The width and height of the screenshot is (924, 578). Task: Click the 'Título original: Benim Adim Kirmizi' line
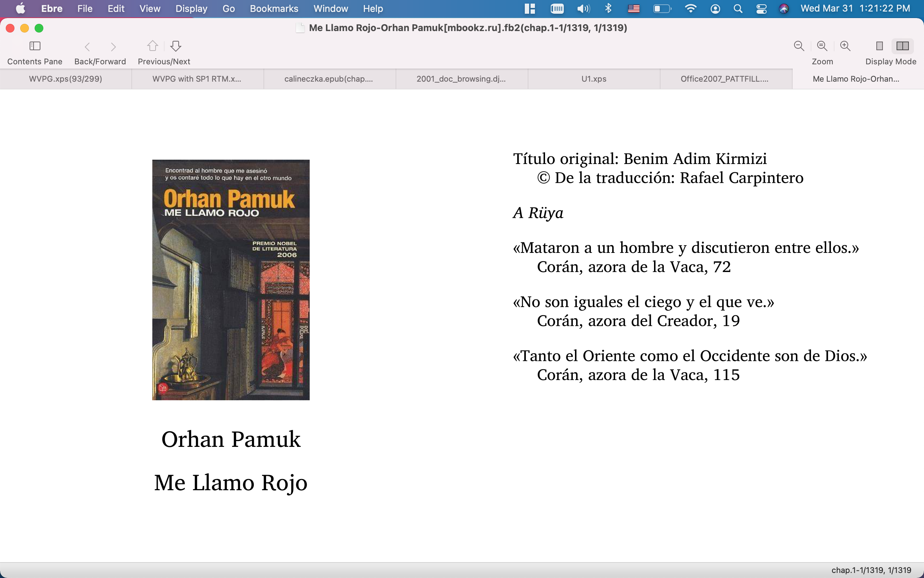(x=640, y=159)
